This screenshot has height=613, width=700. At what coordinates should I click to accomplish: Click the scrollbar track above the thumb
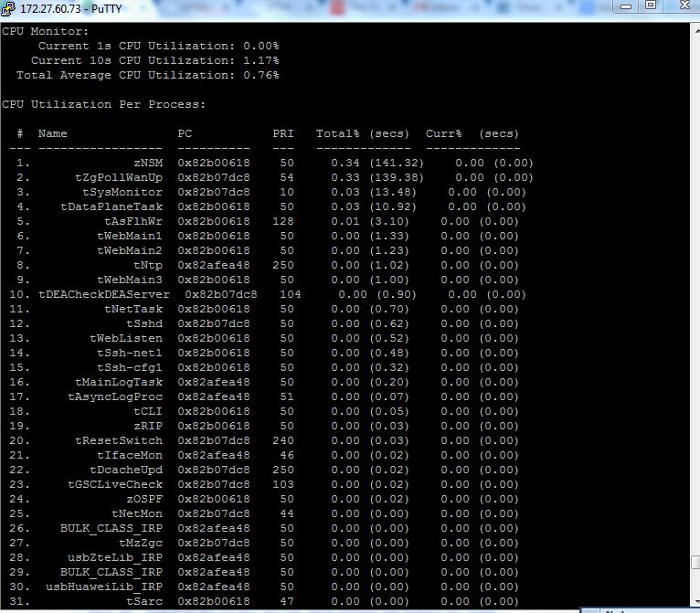(x=693, y=274)
